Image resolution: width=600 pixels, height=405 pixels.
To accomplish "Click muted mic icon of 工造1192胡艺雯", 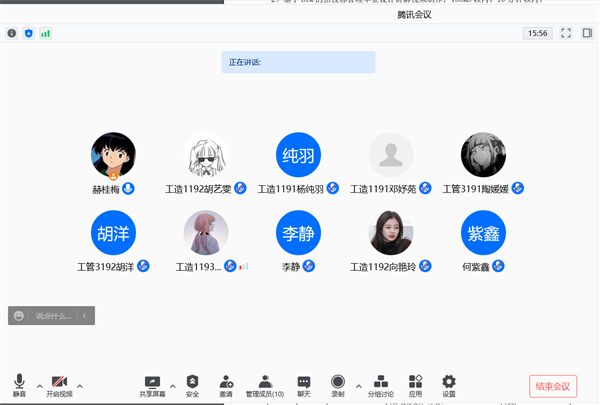I will [240, 188].
